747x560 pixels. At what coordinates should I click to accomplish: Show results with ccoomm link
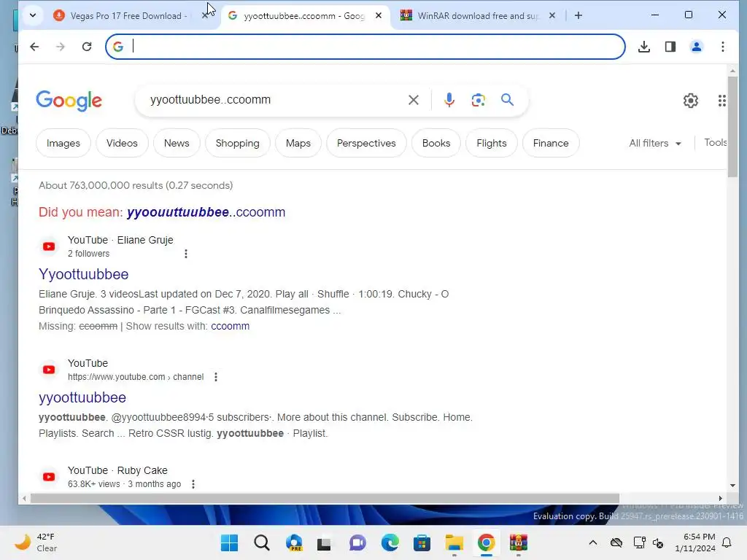[230, 327]
